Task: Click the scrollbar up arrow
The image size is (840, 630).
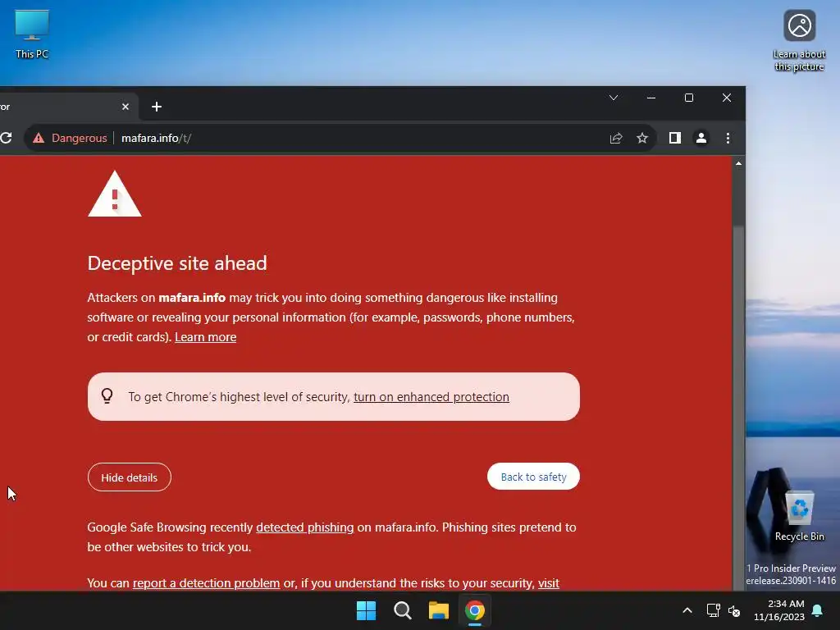Action: click(739, 163)
